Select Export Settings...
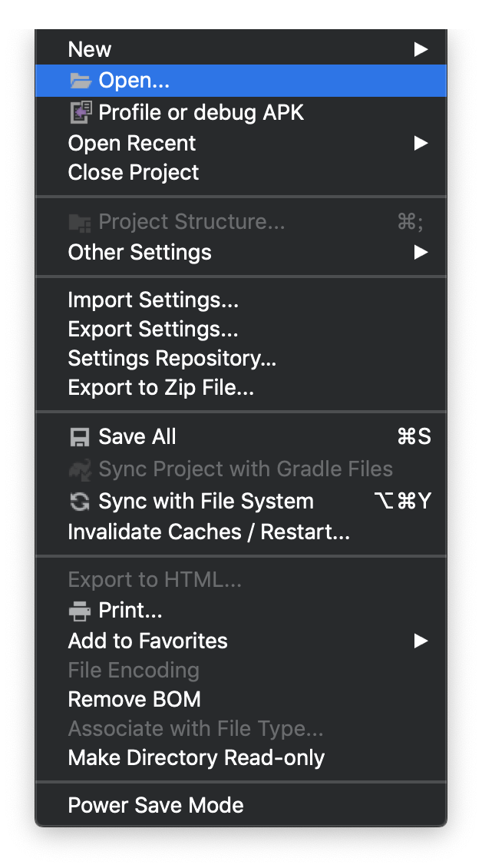 154,330
